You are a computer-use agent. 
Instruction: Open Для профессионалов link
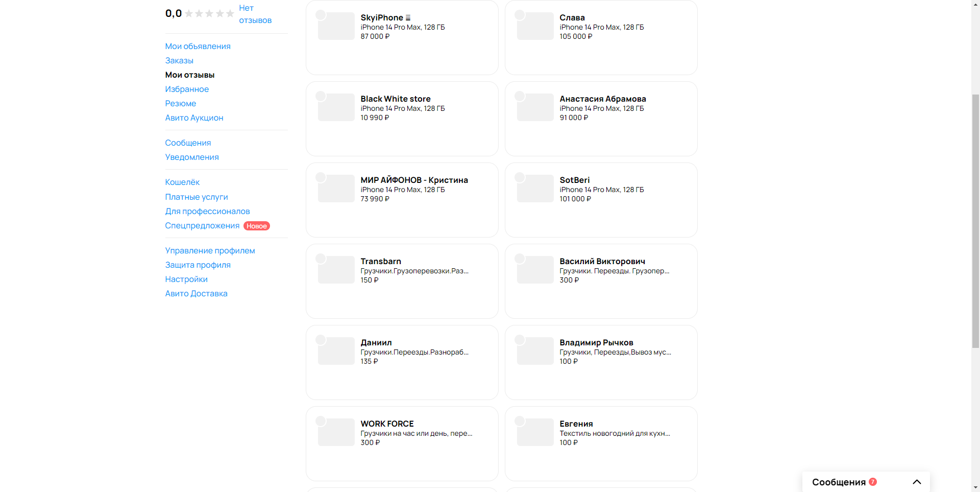pos(207,211)
